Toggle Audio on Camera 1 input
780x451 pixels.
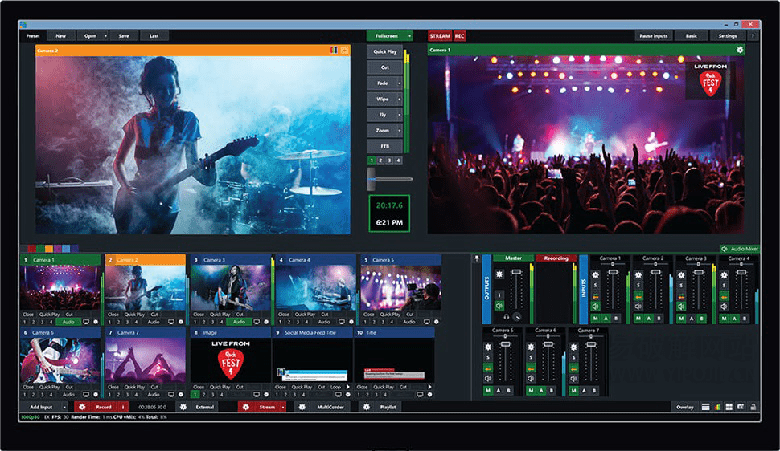click(69, 321)
